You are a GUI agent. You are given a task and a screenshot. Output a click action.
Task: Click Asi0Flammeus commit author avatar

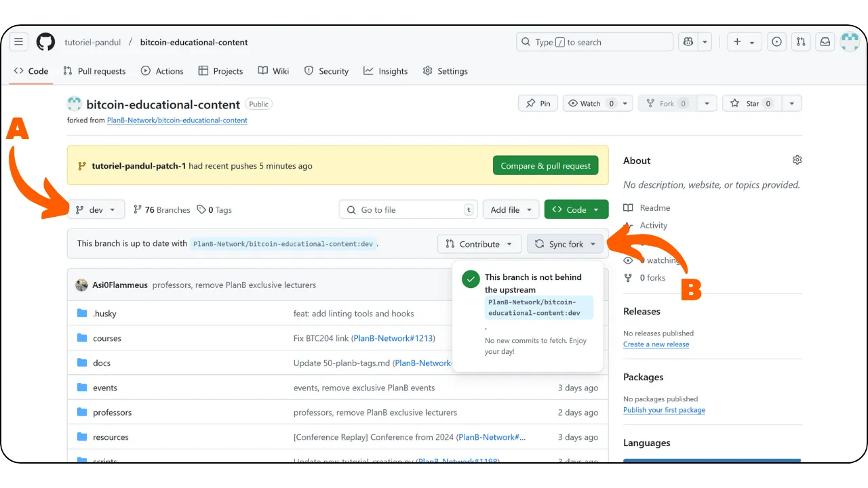[x=81, y=285]
